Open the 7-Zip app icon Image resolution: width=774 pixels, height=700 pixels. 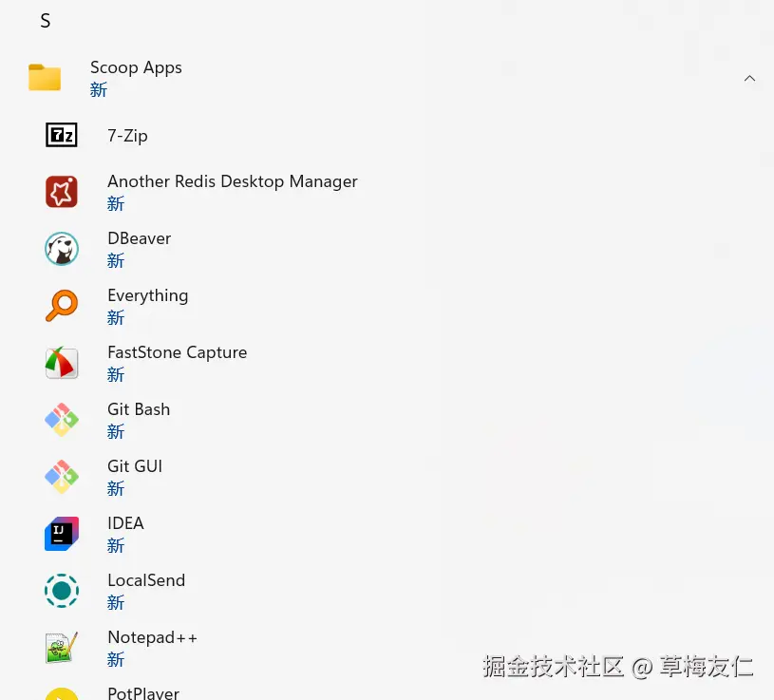[x=62, y=135]
